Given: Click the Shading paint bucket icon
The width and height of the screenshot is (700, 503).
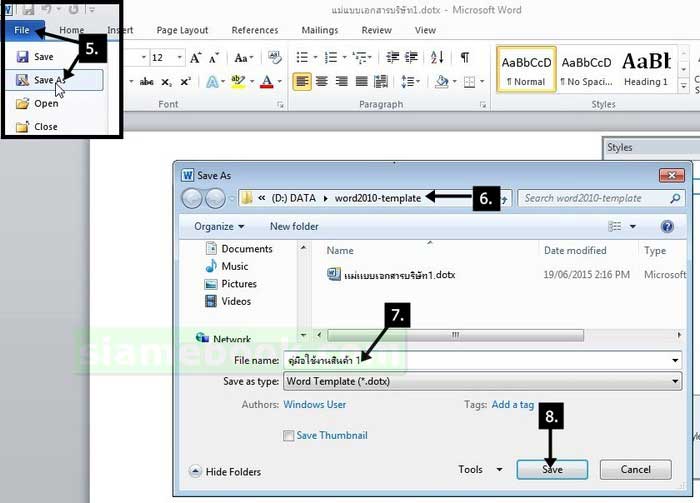Looking at the screenshot, I should [442, 82].
